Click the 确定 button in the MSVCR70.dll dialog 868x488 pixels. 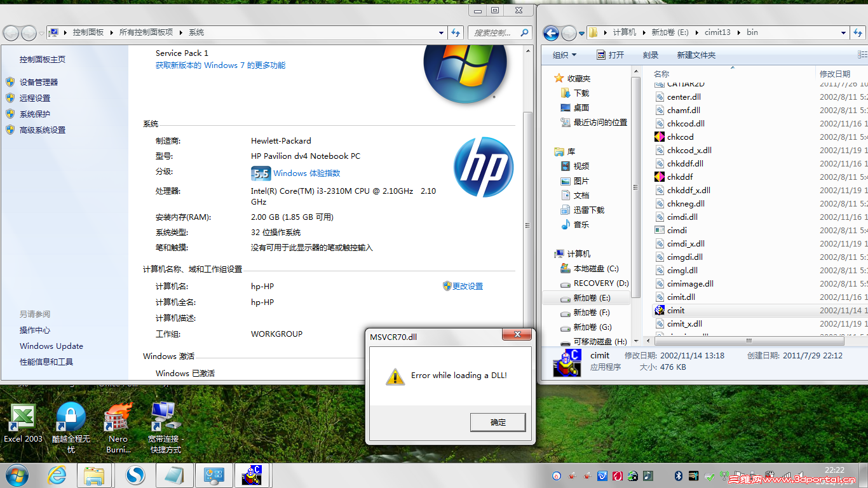(498, 422)
